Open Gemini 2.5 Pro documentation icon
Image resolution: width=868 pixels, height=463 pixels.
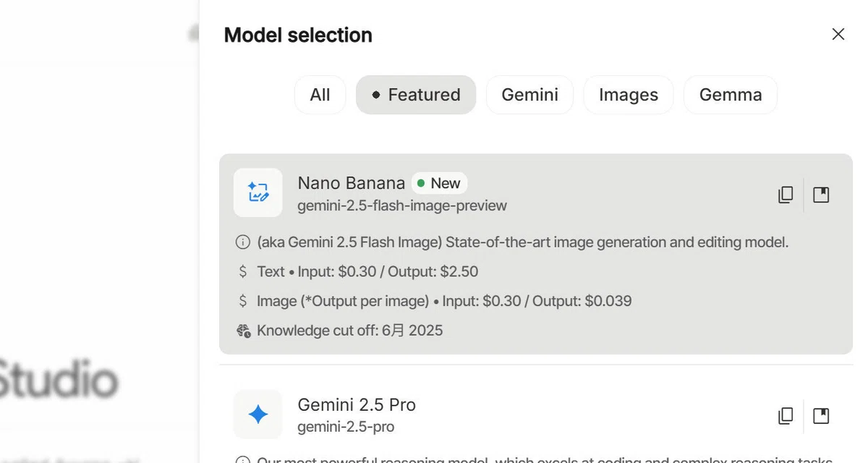(821, 416)
